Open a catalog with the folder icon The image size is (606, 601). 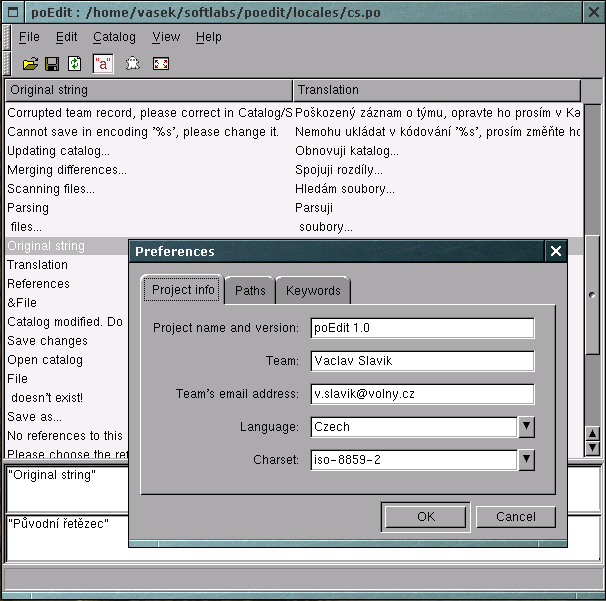tap(30, 64)
